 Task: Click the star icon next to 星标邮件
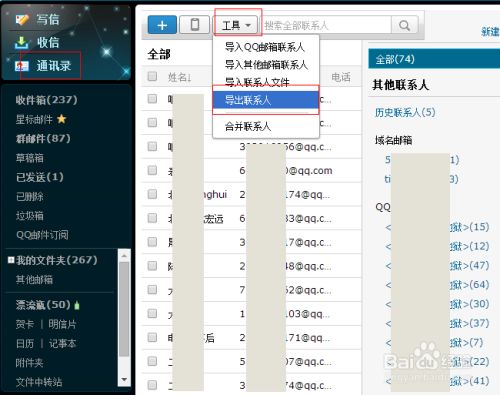tap(62, 119)
